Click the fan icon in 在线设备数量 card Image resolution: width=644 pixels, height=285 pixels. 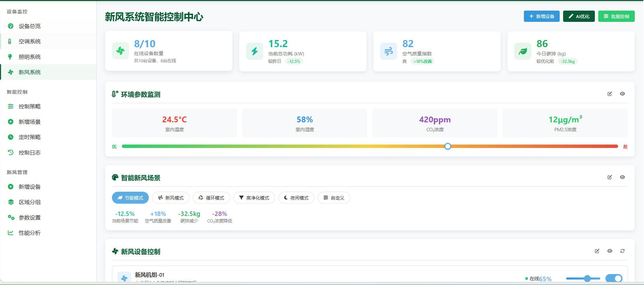(120, 51)
